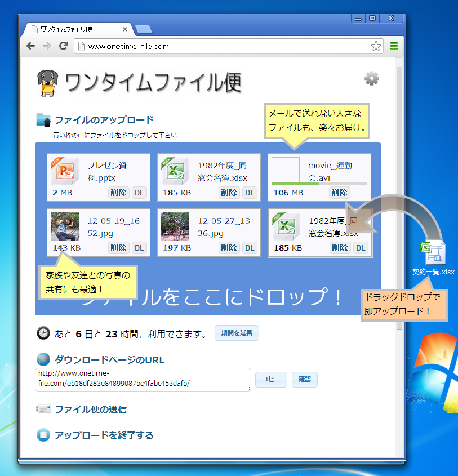This screenshot has height=476, width=458.
Task: Click the browser forward arrow
Action: 47,46
